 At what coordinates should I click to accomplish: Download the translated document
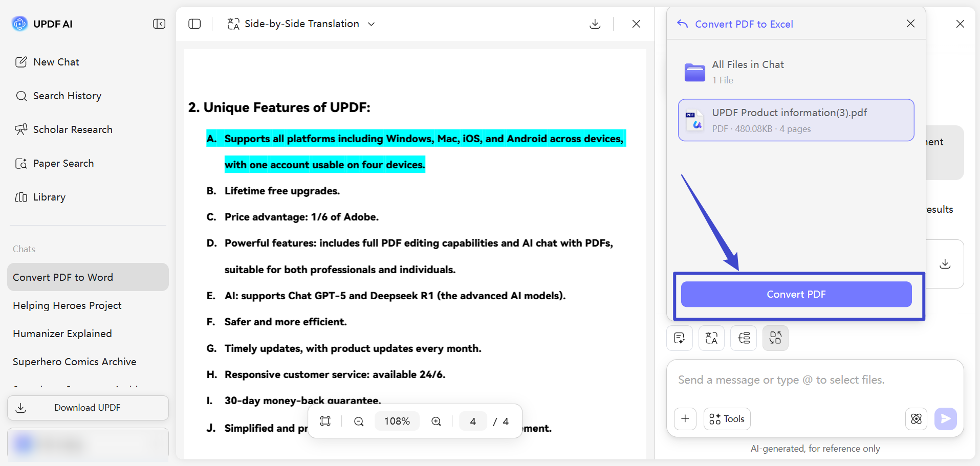pyautogui.click(x=595, y=24)
